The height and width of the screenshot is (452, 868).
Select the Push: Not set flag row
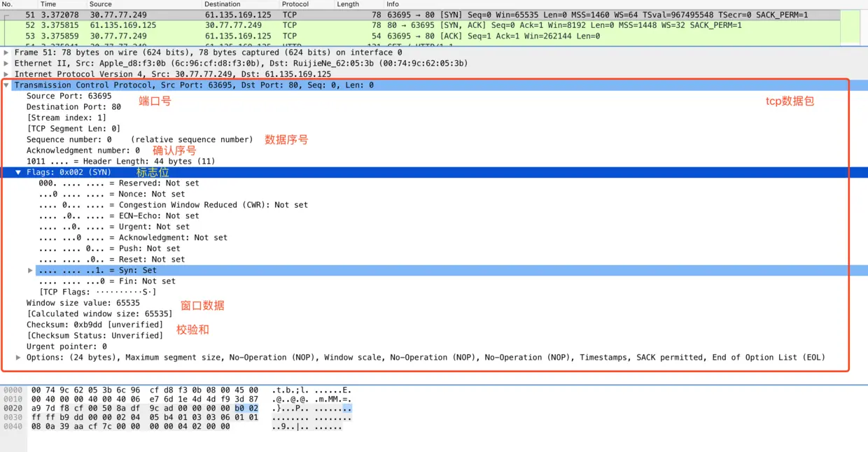tap(109, 248)
